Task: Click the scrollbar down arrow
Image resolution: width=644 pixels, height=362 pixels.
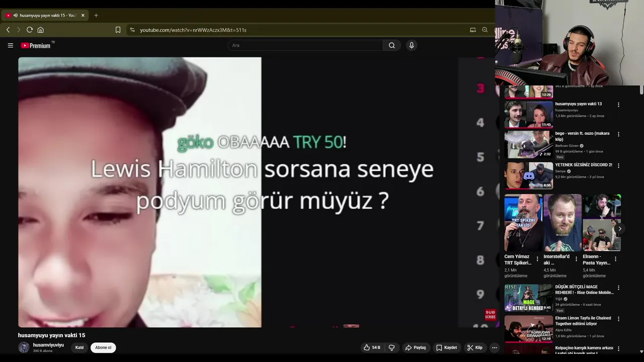Action: pos(641,351)
